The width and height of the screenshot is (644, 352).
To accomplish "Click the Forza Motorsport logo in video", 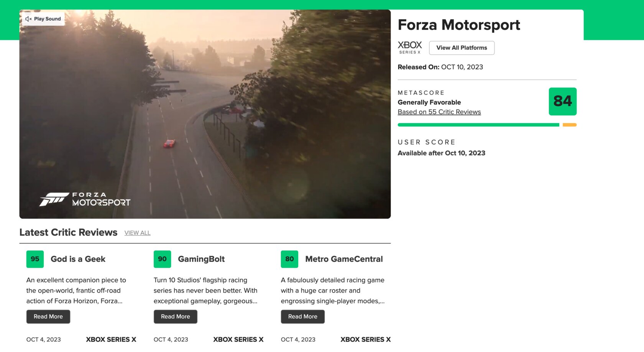I will pos(85,199).
